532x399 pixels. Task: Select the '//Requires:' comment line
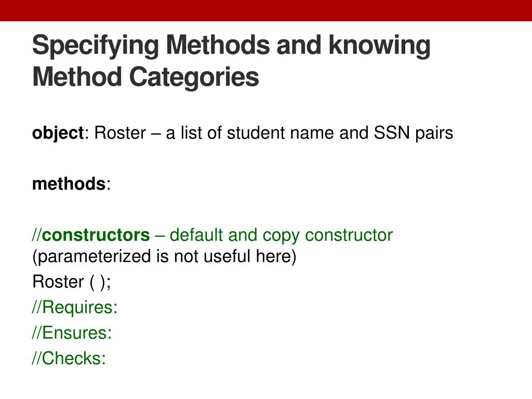pyautogui.click(x=75, y=308)
